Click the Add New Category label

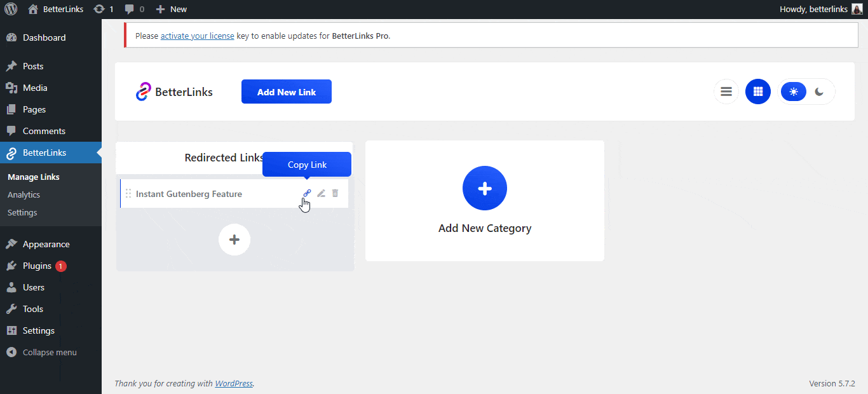pos(485,228)
